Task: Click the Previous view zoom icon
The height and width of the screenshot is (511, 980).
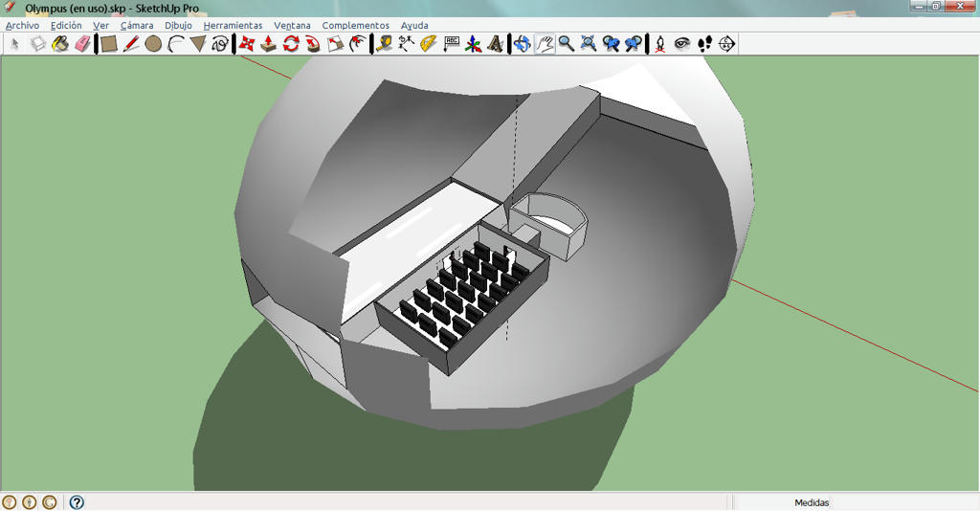Action: (611, 44)
